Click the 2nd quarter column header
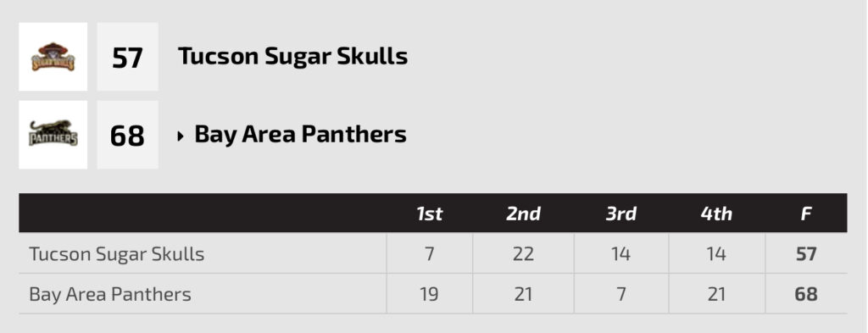 click(x=523, y=214)
